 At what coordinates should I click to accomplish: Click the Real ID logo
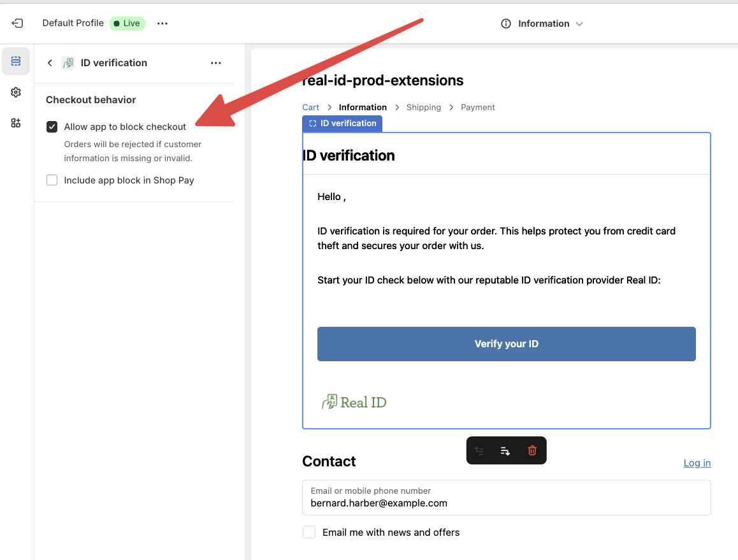(x=354, y=403)
